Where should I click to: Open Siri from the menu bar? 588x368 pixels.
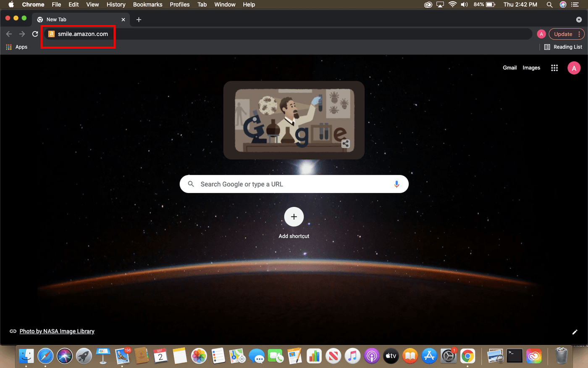(563, 5)
